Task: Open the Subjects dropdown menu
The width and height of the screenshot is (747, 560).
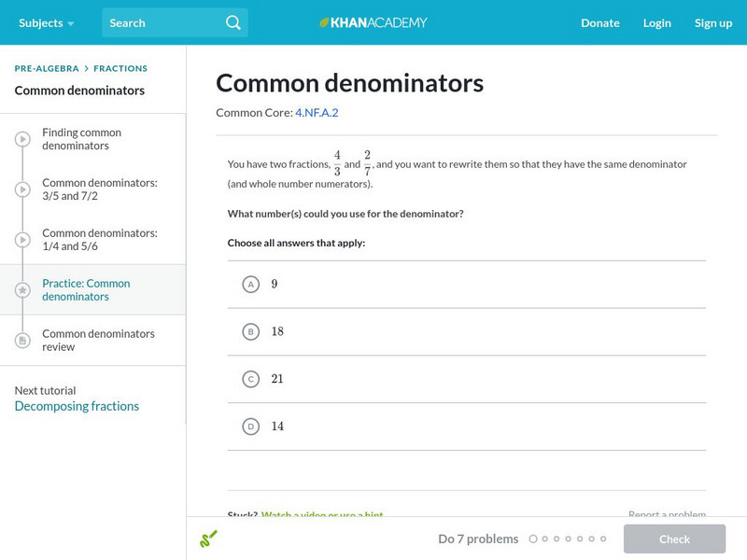Action: (46, 22)
